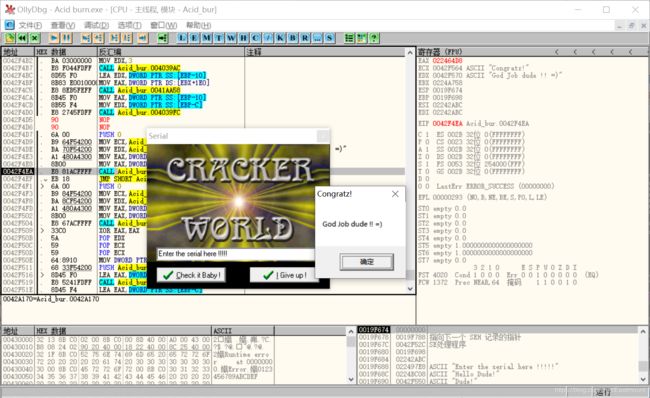Close the Congratz! message dialog
This screenshot has height=398, width=650.
coord(395,194)
